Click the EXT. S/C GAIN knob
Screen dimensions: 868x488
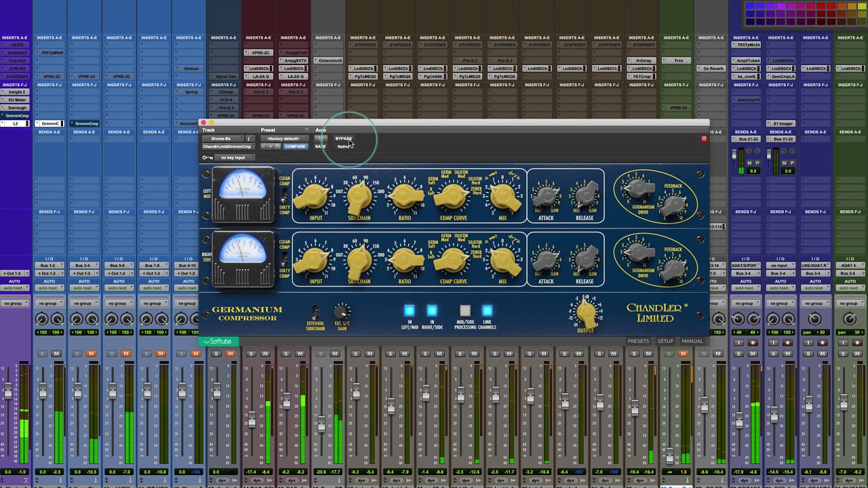click(342, 312)
